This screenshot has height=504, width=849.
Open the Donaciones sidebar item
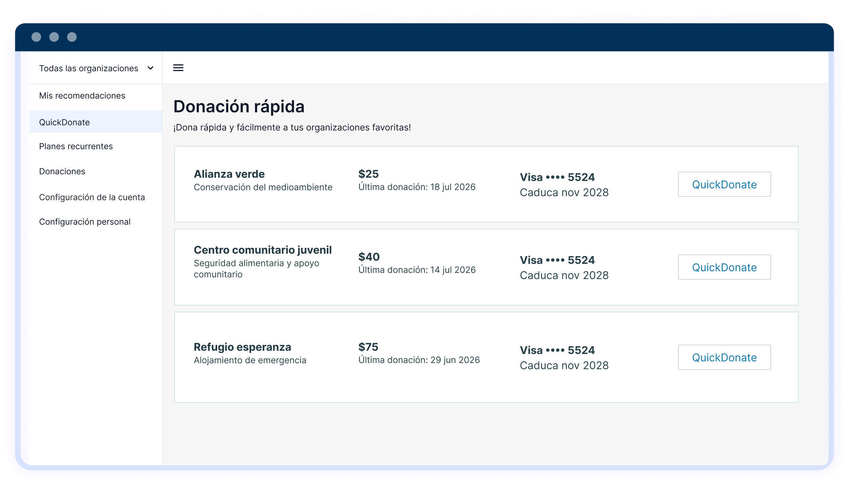[62, 171]
